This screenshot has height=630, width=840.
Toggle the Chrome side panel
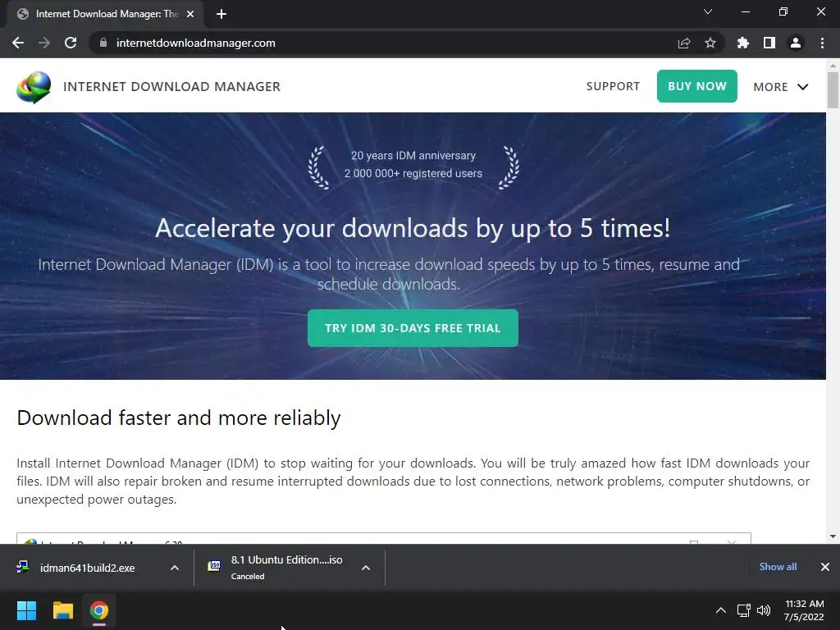click(769, 43)
